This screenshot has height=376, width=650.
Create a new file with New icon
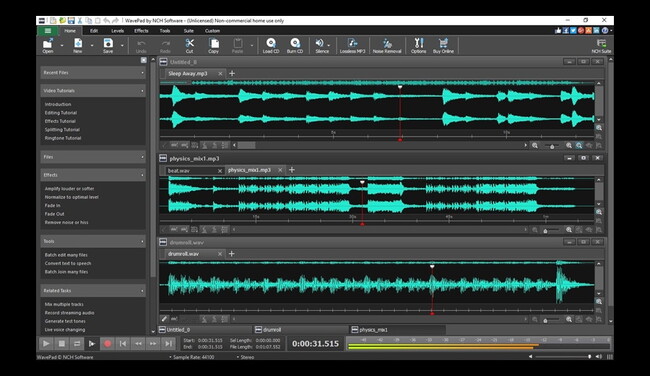tap(78, 45)
